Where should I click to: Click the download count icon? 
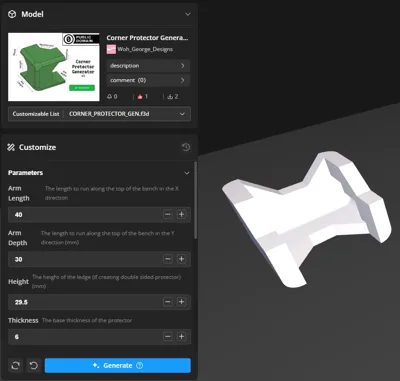[x=170, y=97]
